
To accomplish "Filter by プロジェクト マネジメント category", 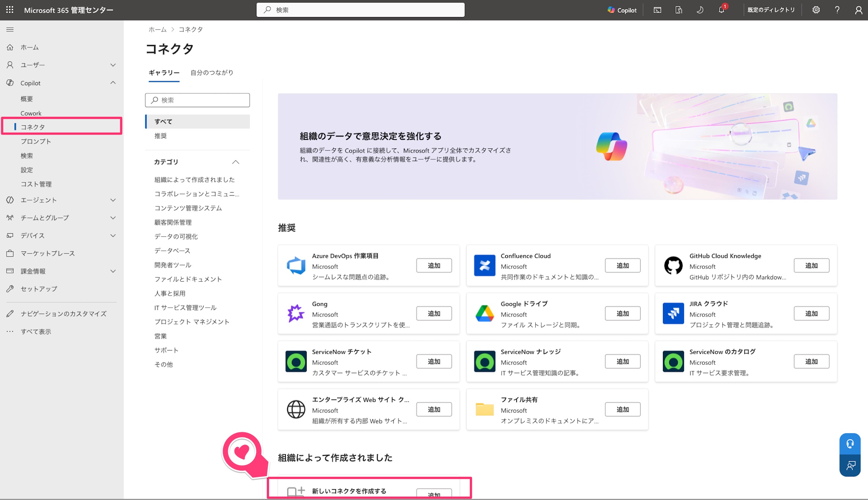I will 192,322.
